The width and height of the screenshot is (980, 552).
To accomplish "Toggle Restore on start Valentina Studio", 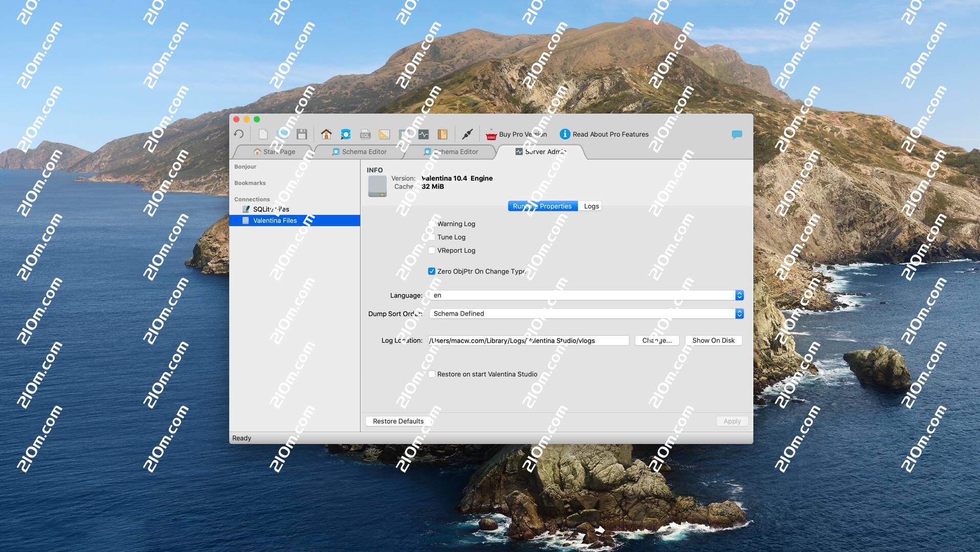I will [x=432, y=374].
